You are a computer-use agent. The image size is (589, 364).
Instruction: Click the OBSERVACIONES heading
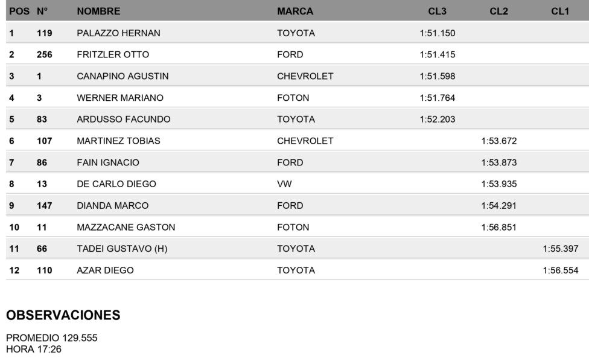[63, 315]
